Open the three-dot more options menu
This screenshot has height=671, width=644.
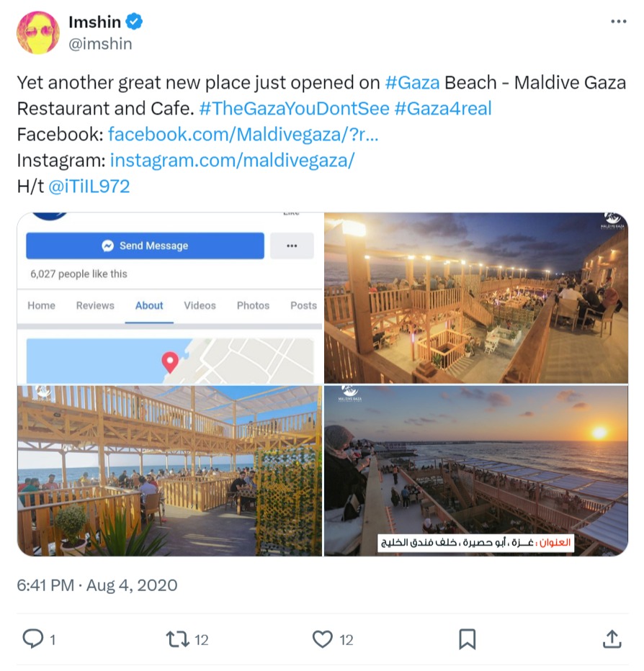[618, 22]
